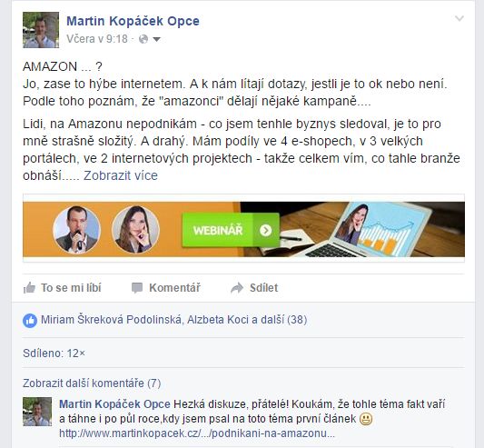
Task: Click the share arrow icon
Action: (237, 288)
